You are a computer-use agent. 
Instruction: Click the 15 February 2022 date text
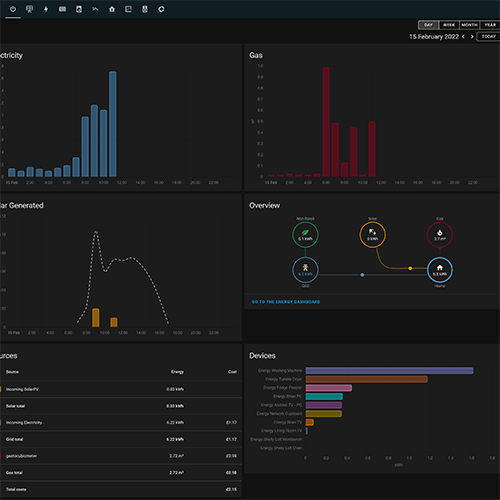click(x=434, y=37)
